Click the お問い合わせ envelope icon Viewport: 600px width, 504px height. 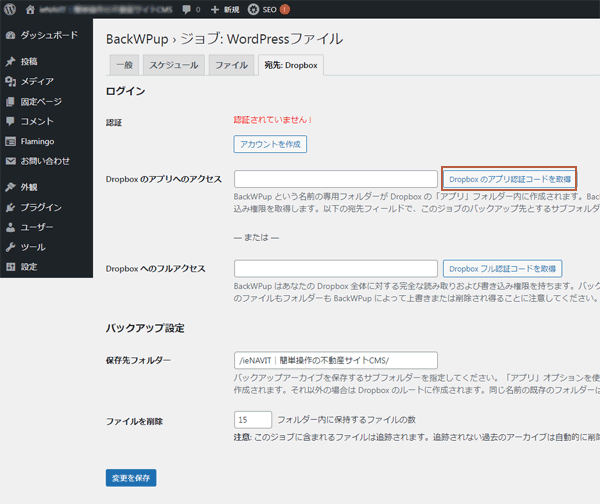[11, 161]
